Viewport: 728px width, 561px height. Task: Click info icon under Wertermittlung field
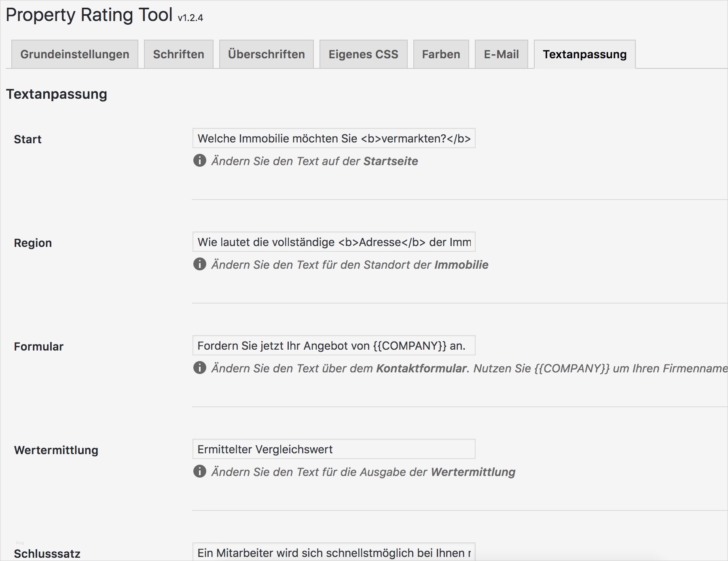[200, 472]
